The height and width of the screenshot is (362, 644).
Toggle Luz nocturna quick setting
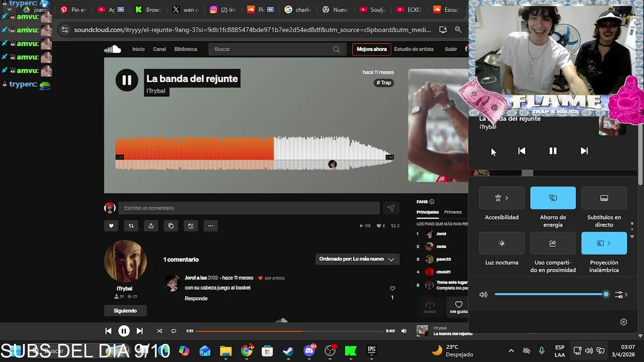502,243
